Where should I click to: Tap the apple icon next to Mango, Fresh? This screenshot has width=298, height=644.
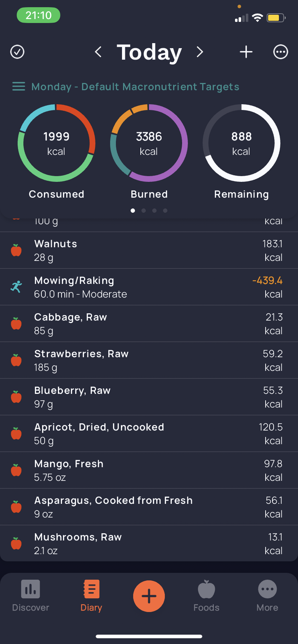coord(16,470)
